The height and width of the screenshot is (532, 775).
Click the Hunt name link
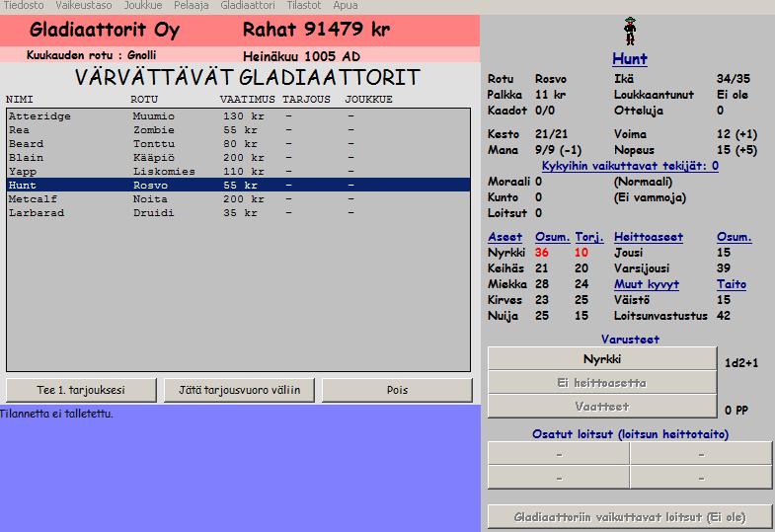click(629, 59)
